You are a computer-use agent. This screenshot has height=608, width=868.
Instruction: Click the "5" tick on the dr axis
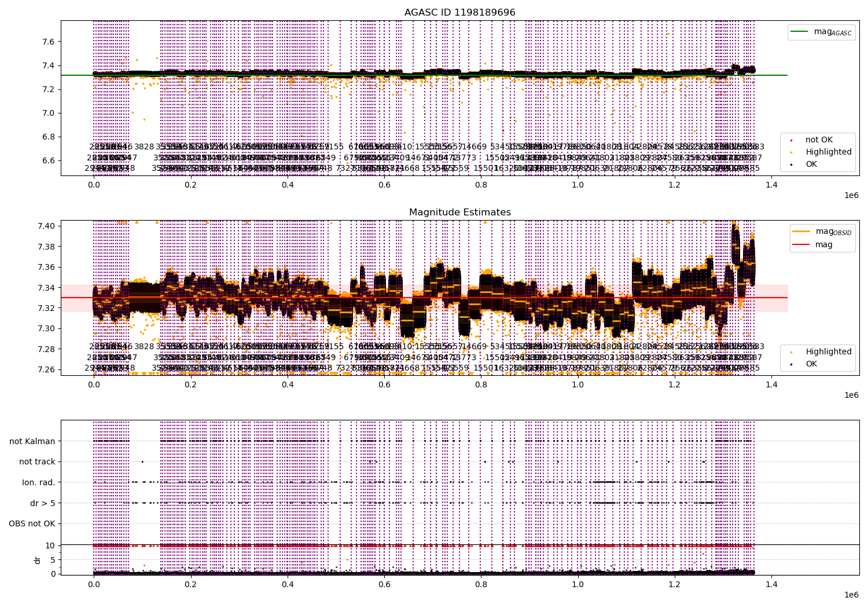pyautogui.click(x=53, y=559)
